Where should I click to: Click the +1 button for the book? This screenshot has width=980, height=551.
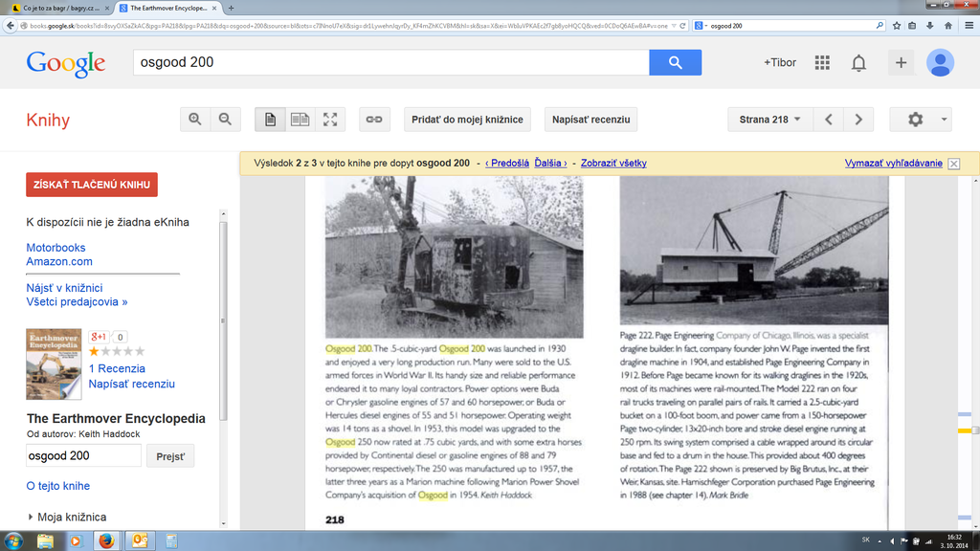(99, 337)
